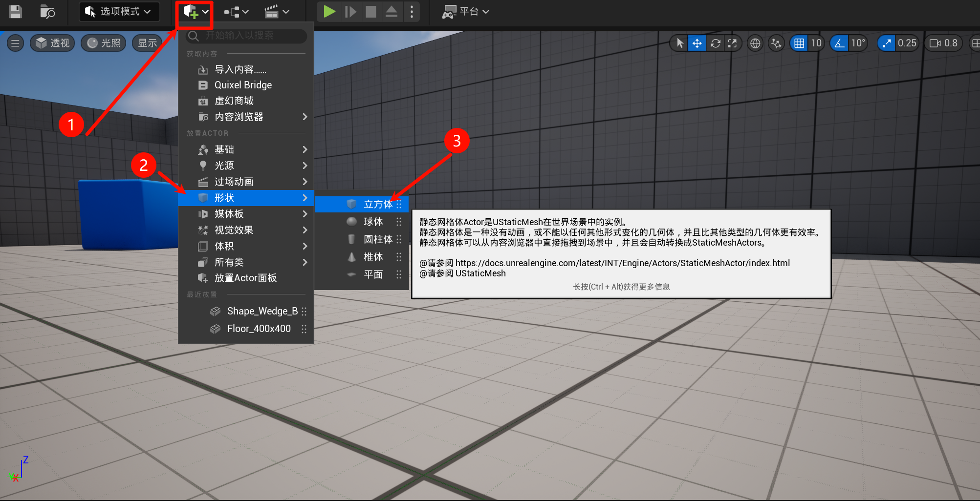Click the 透视 perspective view button
Viewport: 980px width, 501px height.
point(53,43)
